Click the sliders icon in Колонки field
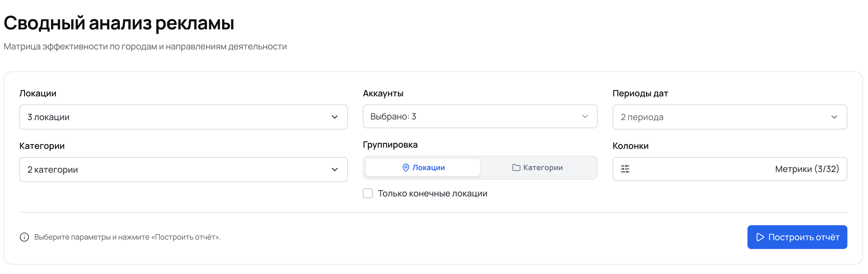 click(x=625, y=169)
